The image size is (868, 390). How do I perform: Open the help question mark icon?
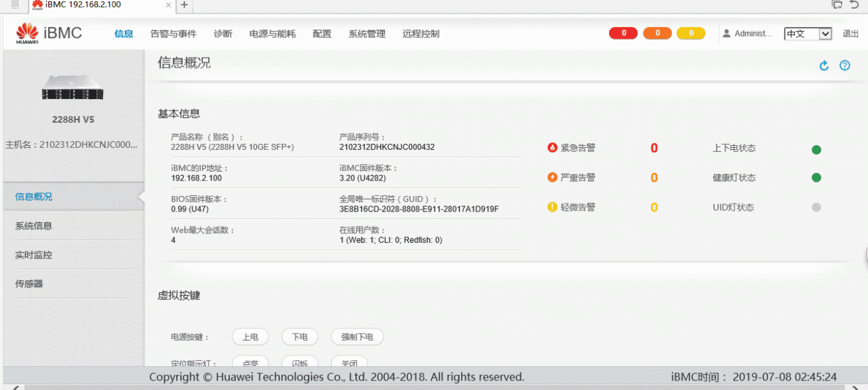pyautogui.click(x=845, y=66)
